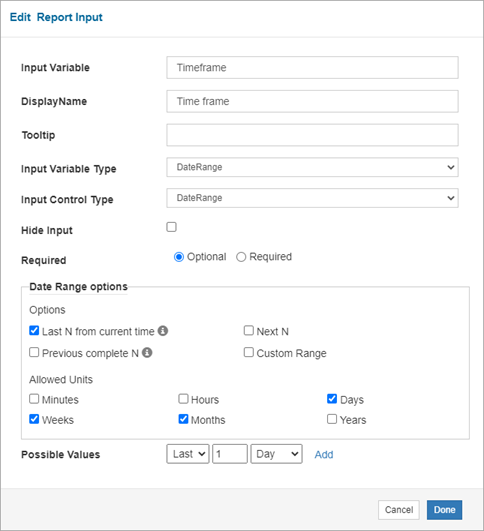
Task: Select the Required radio button
Action: click(241, 257)
